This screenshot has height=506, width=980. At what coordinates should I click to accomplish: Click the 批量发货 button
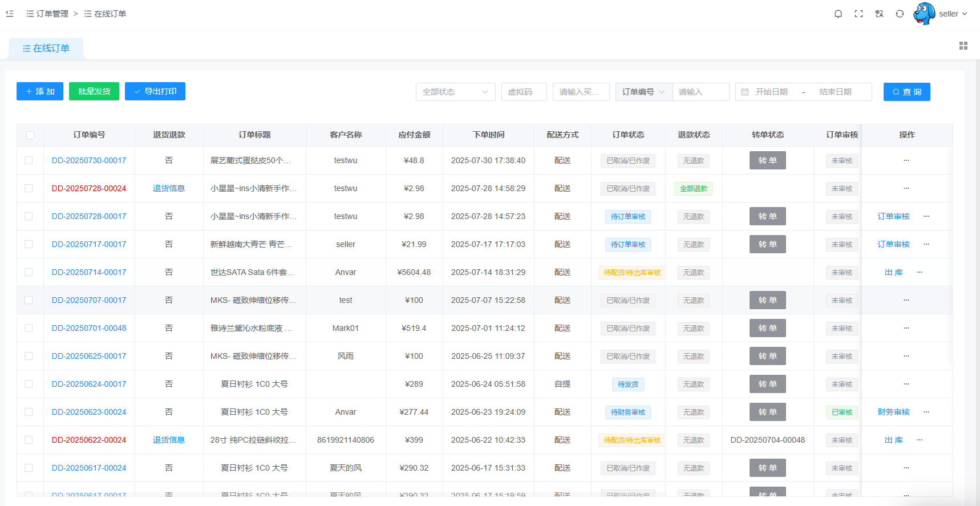coord(94,91)
